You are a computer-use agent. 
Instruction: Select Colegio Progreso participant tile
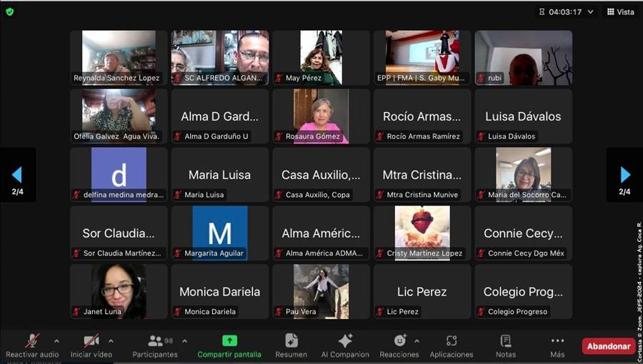pyautogui.click(x=524, y=291)
